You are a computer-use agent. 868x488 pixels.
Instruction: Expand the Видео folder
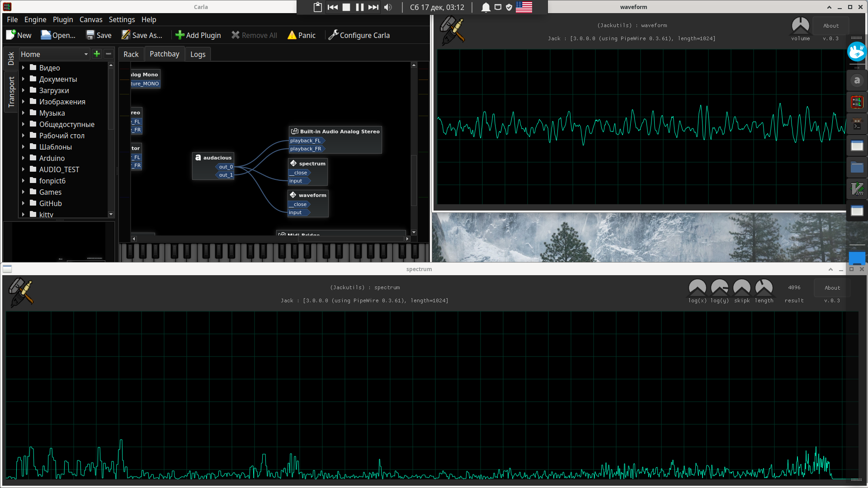[23, 68]
